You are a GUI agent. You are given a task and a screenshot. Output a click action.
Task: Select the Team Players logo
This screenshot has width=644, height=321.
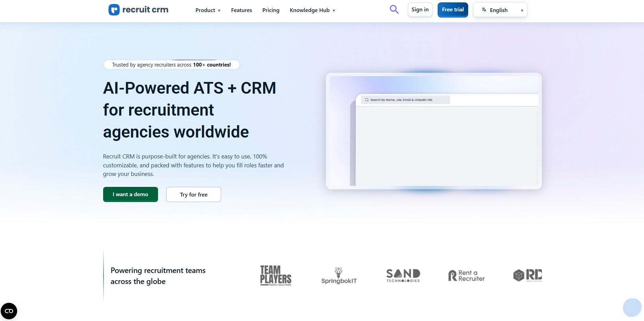pos(275,275)
